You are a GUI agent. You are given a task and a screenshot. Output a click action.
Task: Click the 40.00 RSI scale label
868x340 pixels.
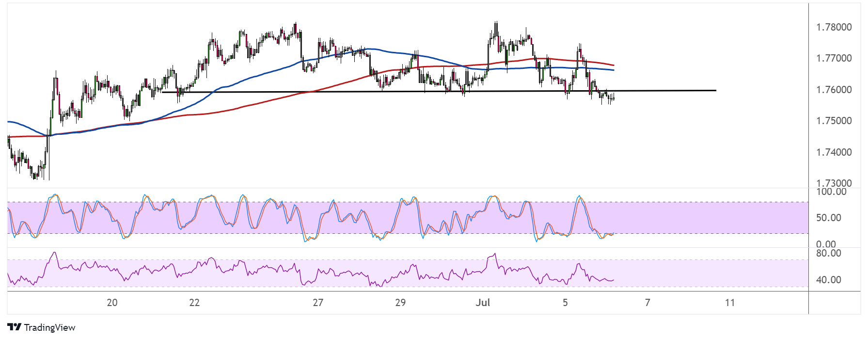click(x=829, y=280)
